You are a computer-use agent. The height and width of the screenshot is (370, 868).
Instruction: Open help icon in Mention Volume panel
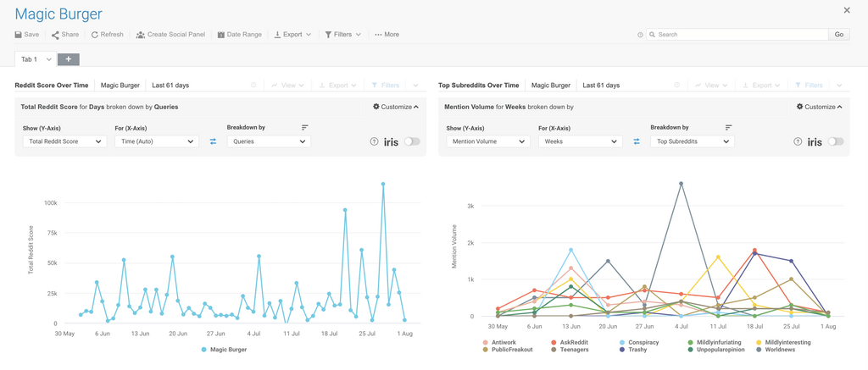[798, 141]
